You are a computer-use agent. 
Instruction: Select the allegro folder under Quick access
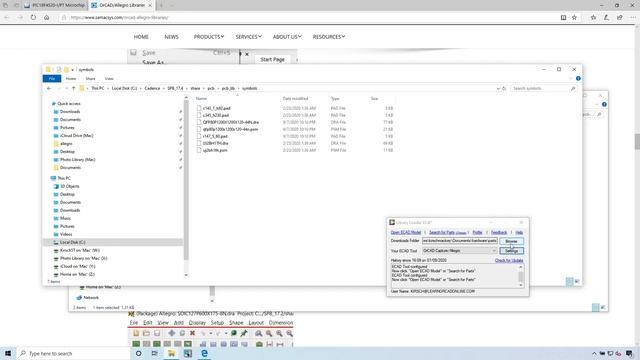[x=66, y=144]
